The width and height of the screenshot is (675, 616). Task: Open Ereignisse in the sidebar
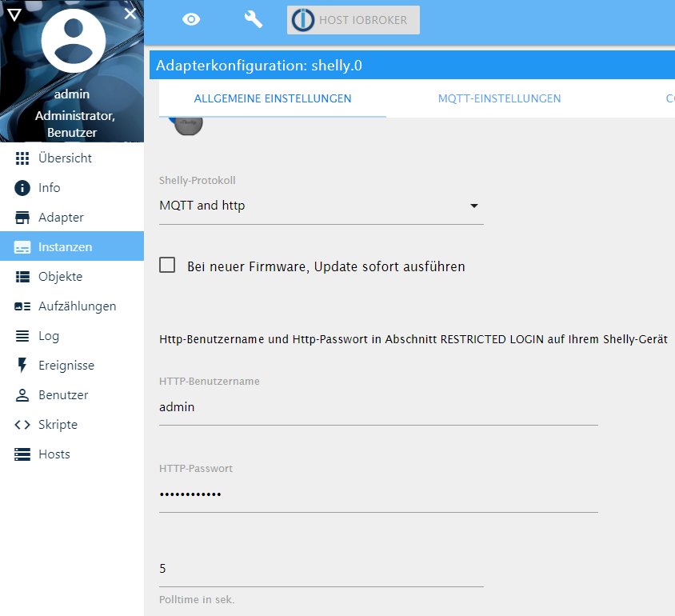72,366
